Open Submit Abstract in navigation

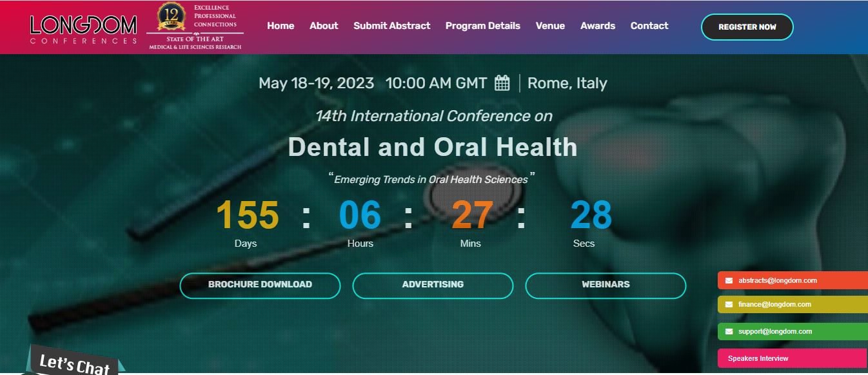[391, 26]
